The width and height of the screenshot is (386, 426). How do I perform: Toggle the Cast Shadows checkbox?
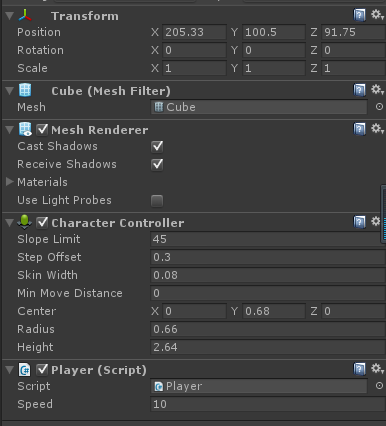[x=157, y=146]
